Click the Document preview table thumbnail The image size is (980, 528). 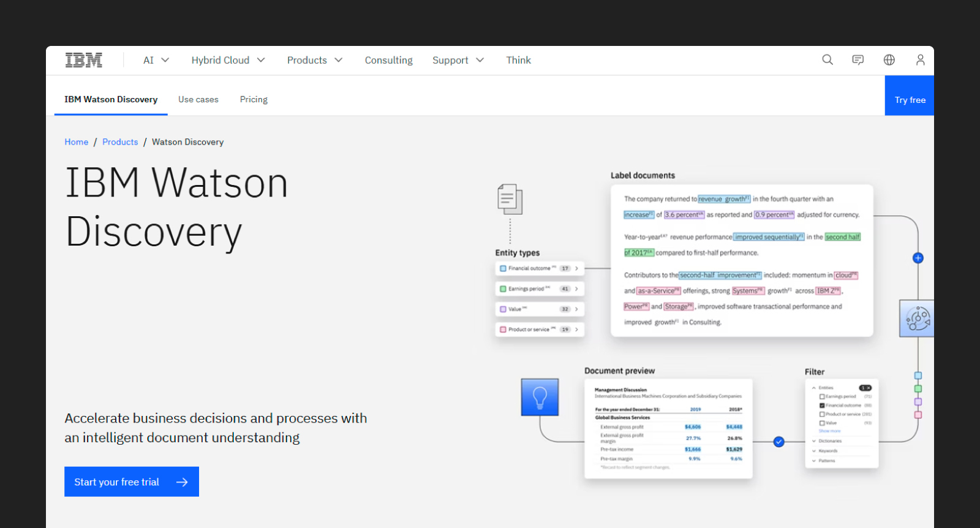point(668,429)
